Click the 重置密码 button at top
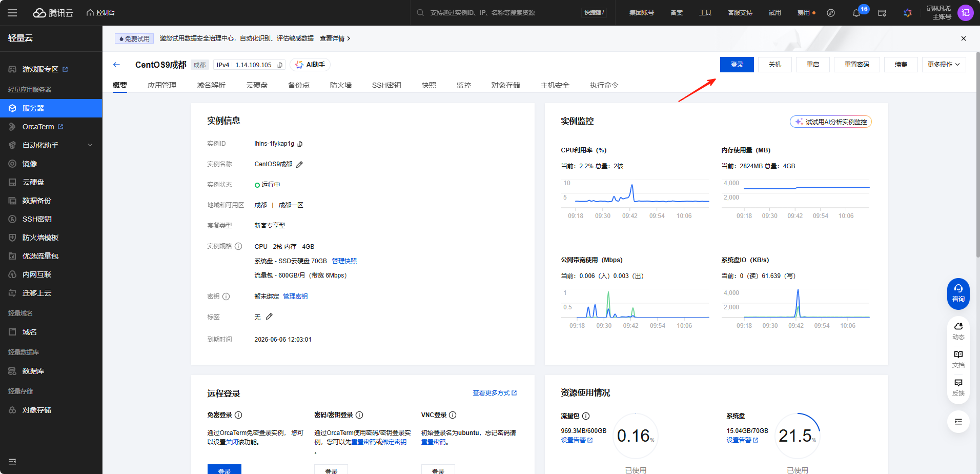Screen dimensions: 980x474 (x=857, y=65)
